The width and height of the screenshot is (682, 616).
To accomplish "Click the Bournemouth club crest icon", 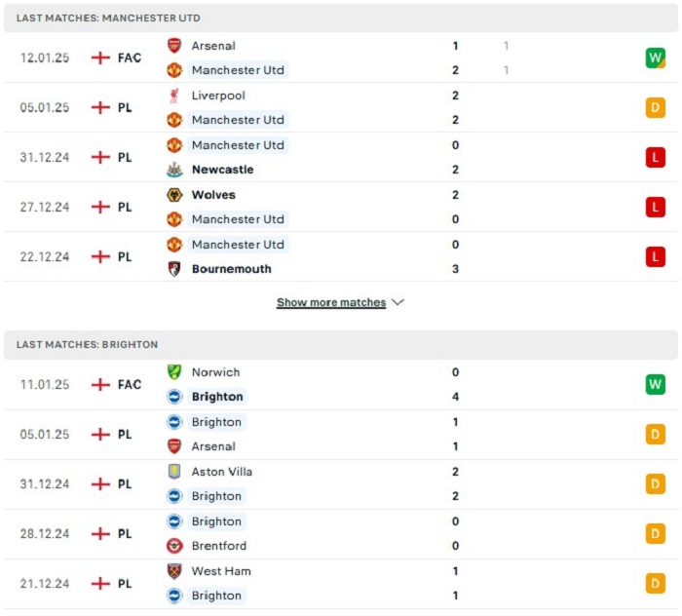I will click(174, 269).
